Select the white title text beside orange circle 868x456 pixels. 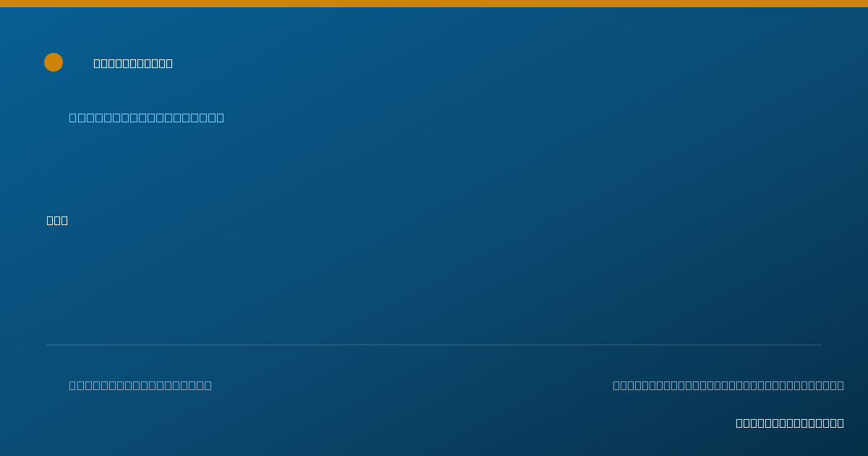pyautogui.click(x=133, y=63)
